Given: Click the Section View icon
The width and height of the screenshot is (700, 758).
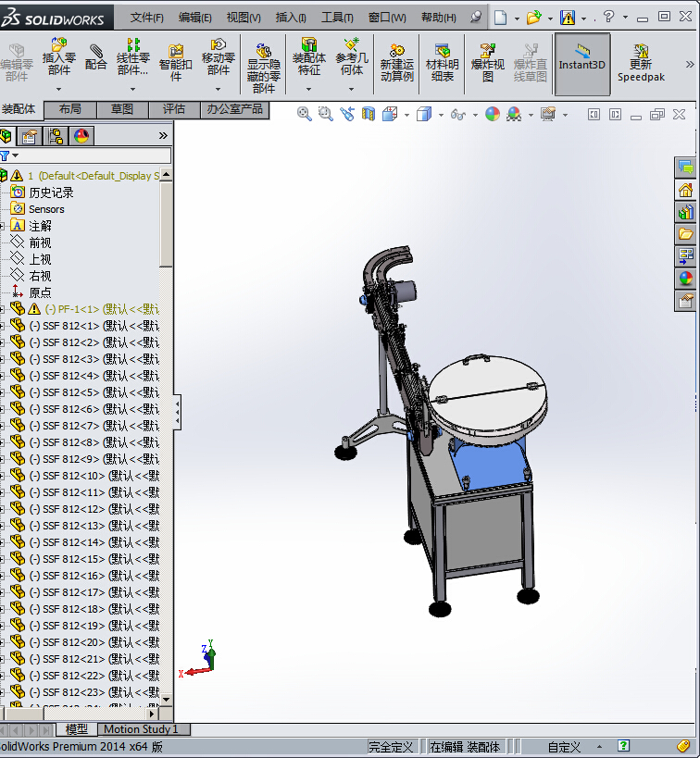Looking at the screenshot, I should pyautogui.click(x=369, y=114).
